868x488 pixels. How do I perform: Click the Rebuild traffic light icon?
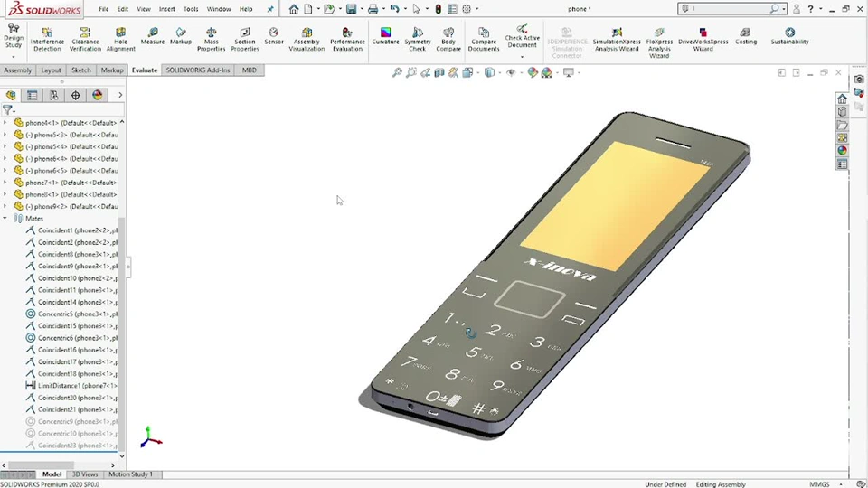click(x=438, y=9)
